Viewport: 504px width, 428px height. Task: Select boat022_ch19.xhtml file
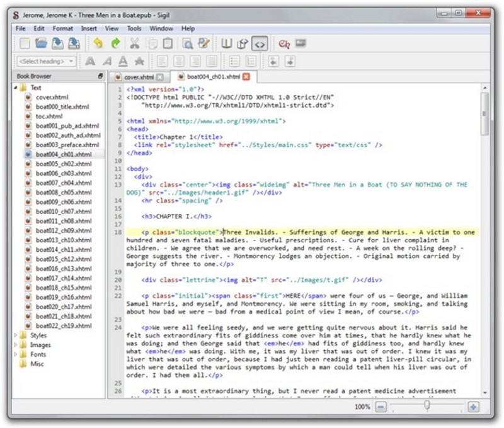click(x=64, y=325)
